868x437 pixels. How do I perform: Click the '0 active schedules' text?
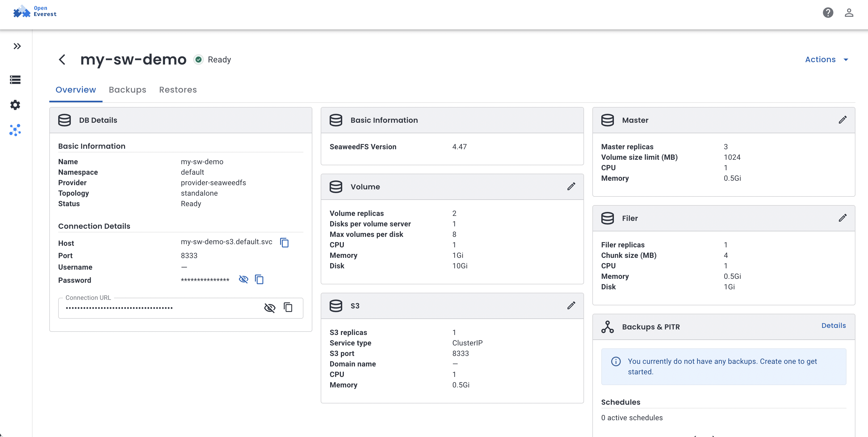[x=632, y=417]
